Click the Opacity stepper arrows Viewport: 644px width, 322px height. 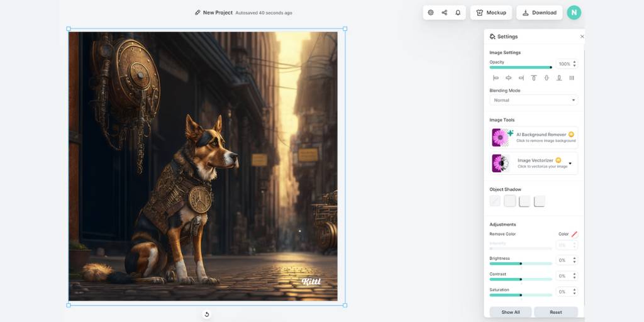click(575, 64)
